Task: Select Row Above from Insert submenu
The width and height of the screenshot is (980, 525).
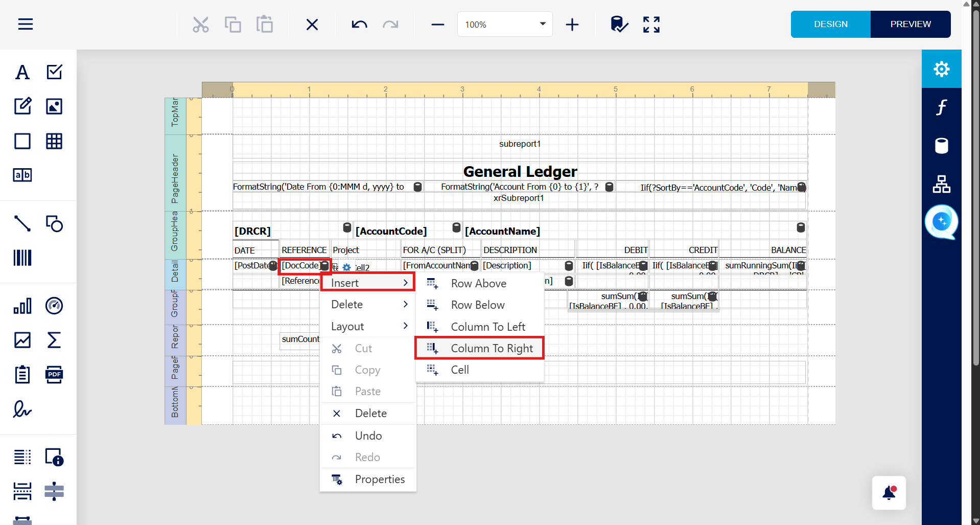Action: 479,283
